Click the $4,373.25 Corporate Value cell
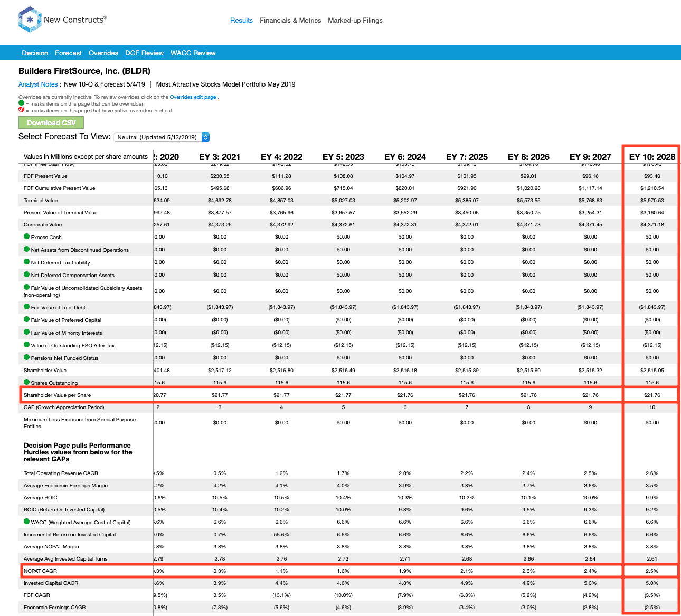This screenshot has width=681, height=616. 220,225
